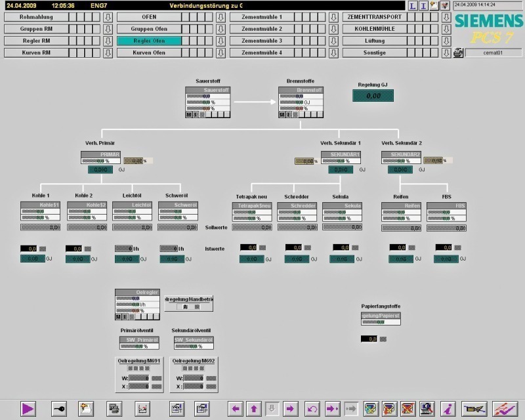Expand the down arrow next to OFEN
525x420 pixels.
point(220,17)
